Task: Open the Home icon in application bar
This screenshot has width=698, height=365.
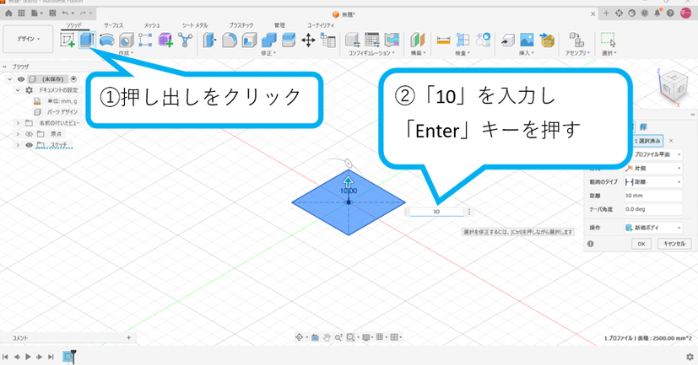Action: coord(8,13)
